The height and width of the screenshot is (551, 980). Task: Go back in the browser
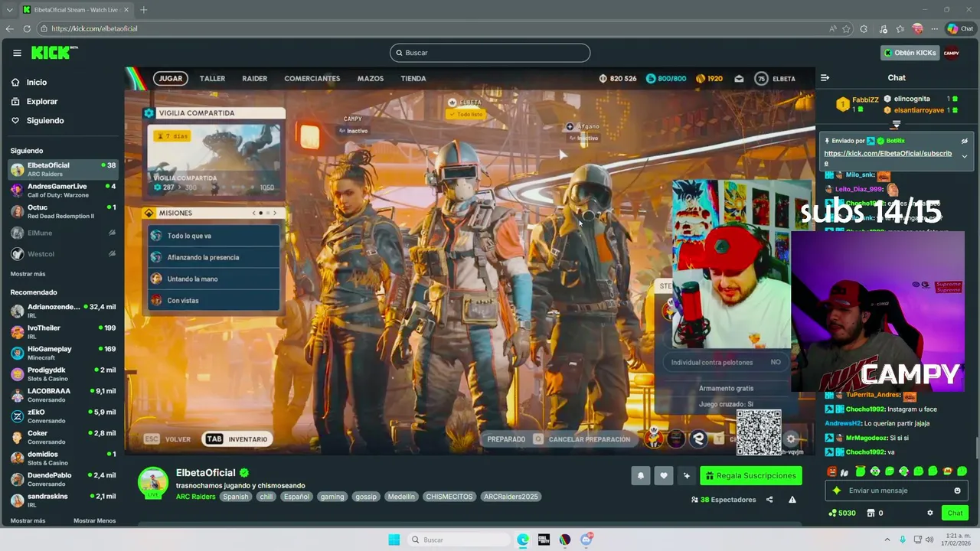9,29
